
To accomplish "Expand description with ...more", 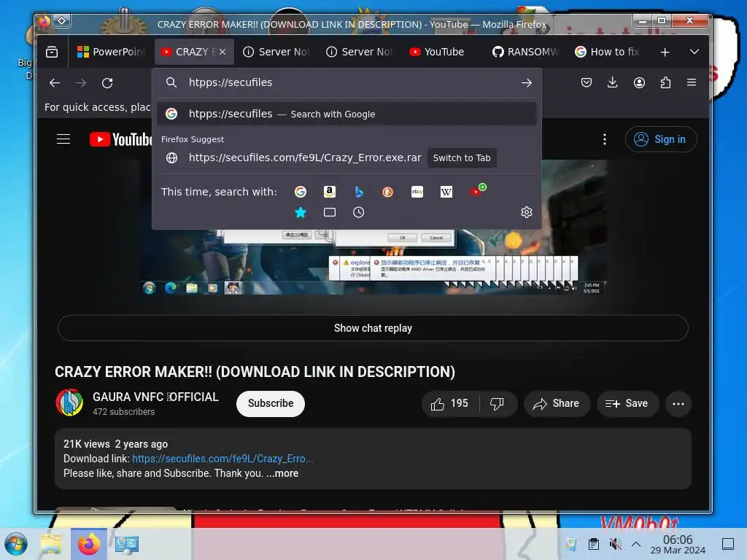I will [282, 473].
